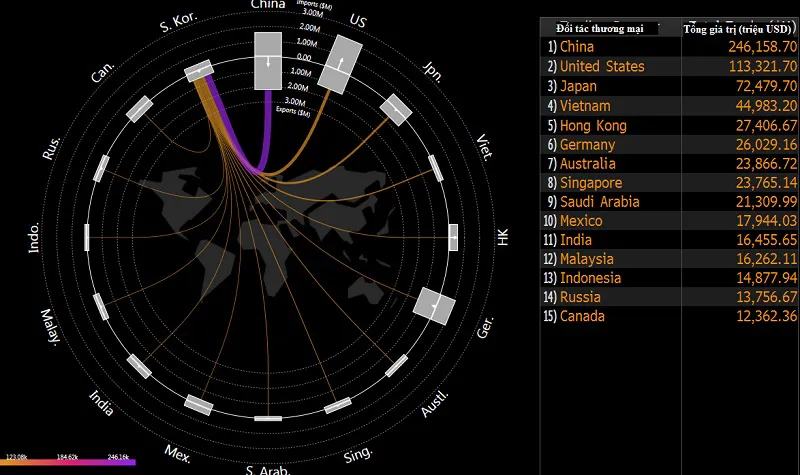The height and width of the screenshot is (475, 800).
Task: Click the value 246,158.70
Action: 763,47
